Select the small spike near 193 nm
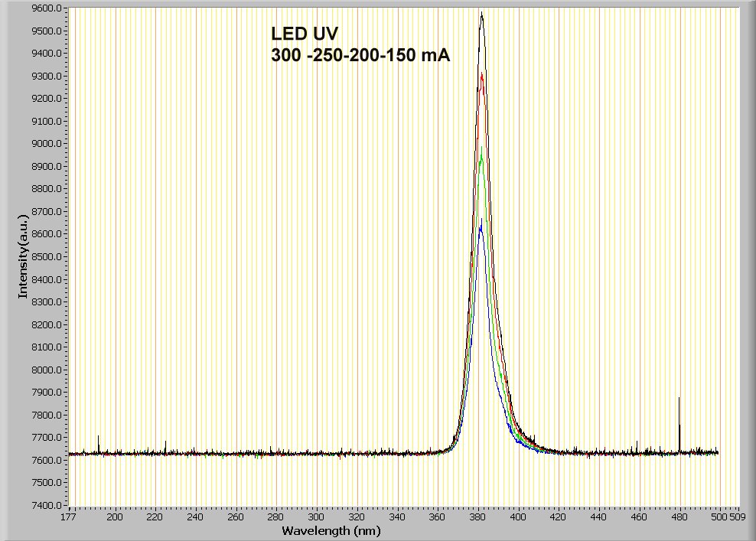This screenshot has height=541, width=756. tap(99, 442)
